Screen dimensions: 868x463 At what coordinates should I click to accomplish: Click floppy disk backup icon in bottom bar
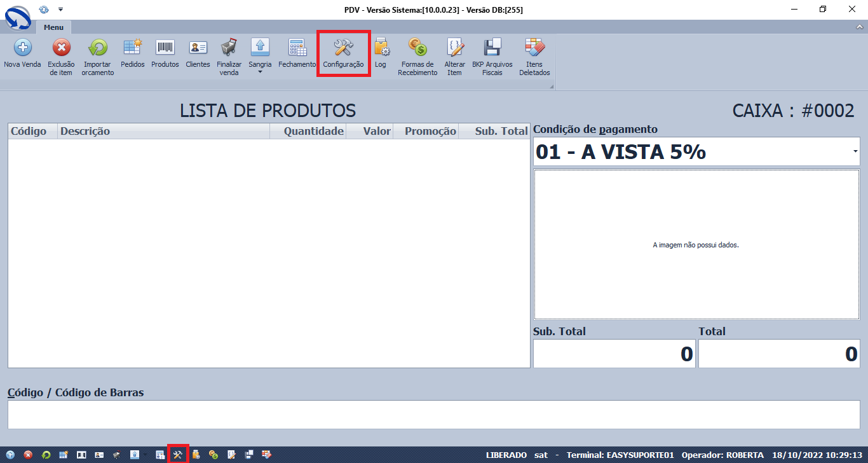point(249,455)
